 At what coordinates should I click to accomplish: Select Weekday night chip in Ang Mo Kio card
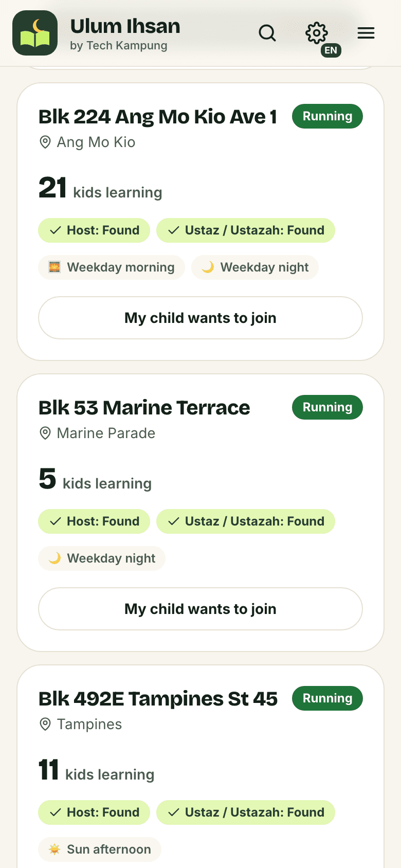255,267
